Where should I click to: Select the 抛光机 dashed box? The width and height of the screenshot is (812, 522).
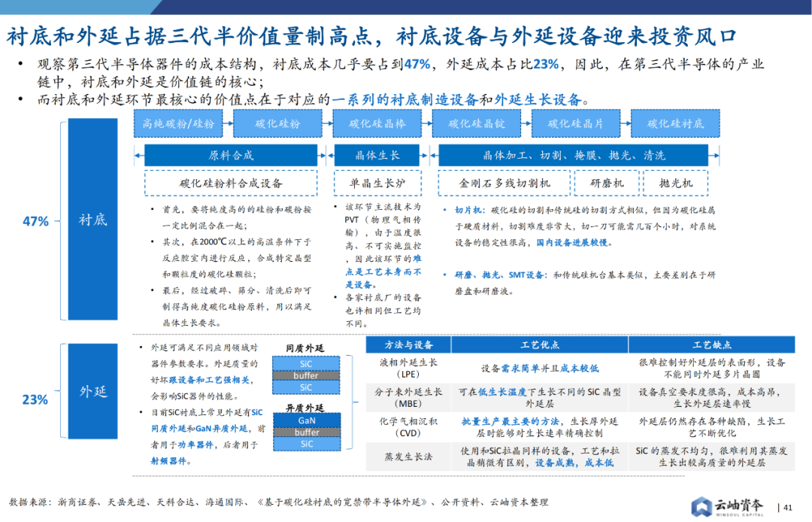pos(676,183)
